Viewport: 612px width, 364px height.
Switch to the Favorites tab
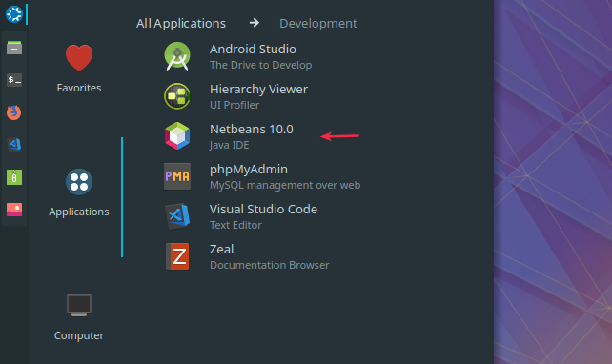(x=79, y=69)
